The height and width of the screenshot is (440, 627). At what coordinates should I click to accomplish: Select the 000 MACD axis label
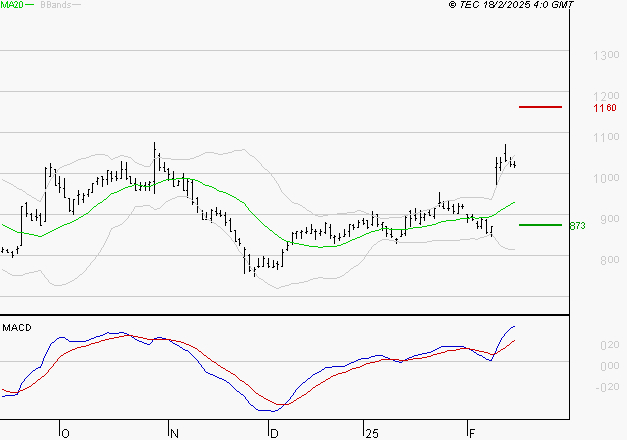tap(610, 366)
